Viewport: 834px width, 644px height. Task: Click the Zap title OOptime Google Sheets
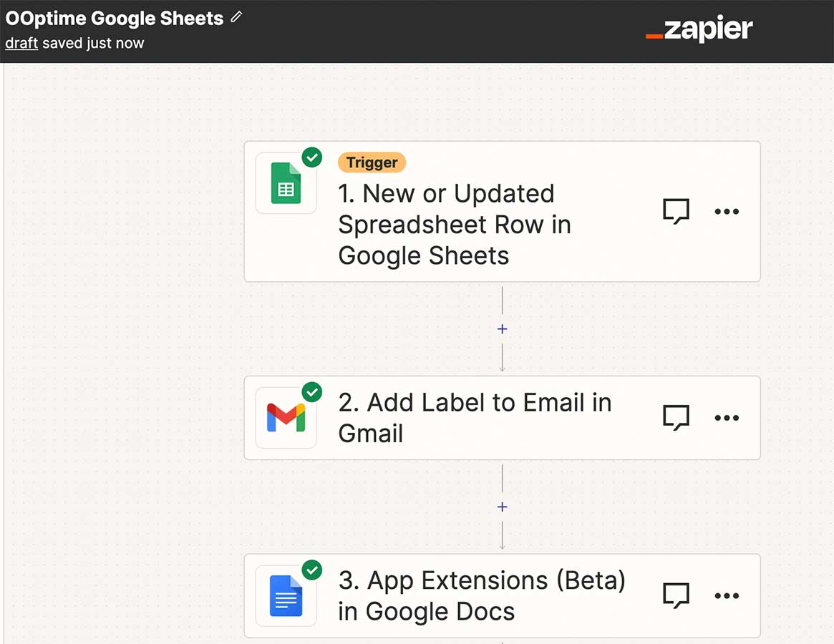pyautogui.click(x=115, y=18)
